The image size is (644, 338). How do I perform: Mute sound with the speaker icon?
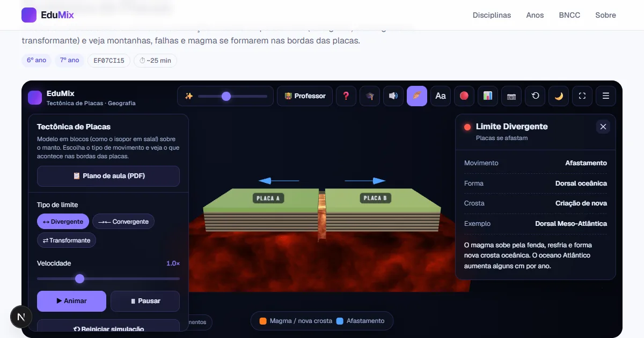point(393,96)
